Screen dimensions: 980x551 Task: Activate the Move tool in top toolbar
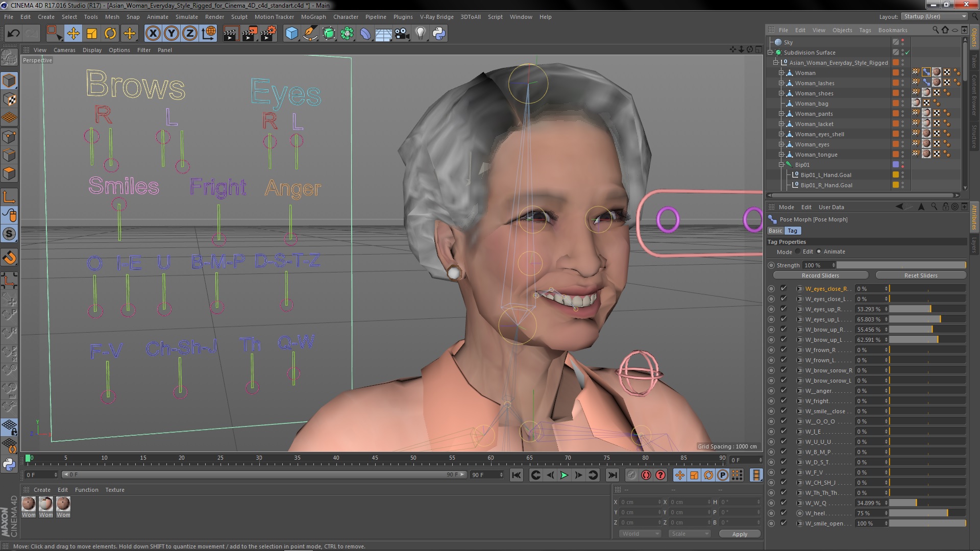73,34
